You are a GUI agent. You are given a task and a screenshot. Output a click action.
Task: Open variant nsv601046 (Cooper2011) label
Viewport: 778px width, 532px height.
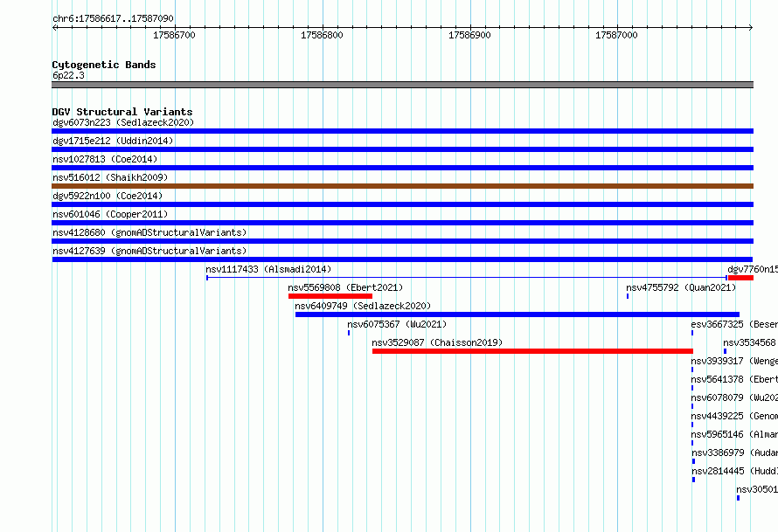(x=110, y=214)
